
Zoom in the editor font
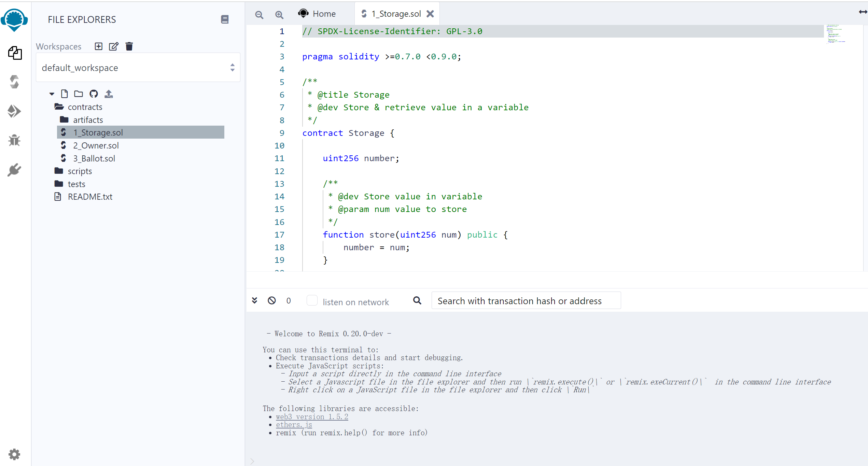pos(279,14)
